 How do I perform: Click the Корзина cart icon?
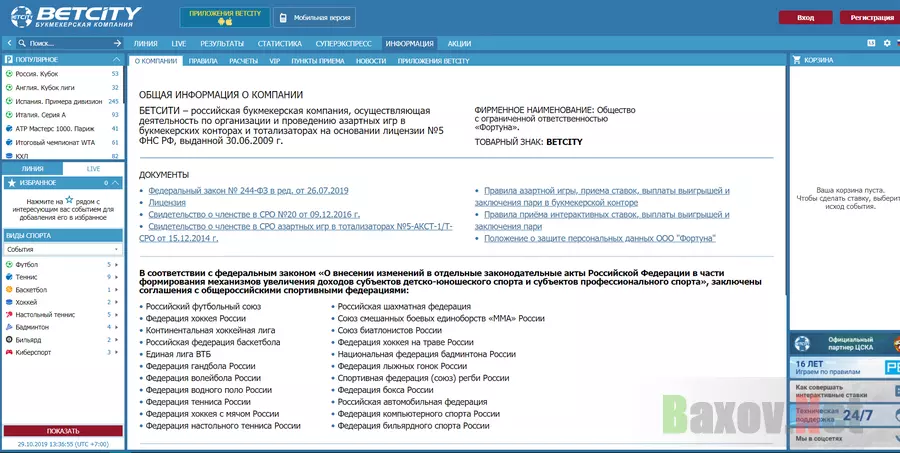tap(797, 60)
